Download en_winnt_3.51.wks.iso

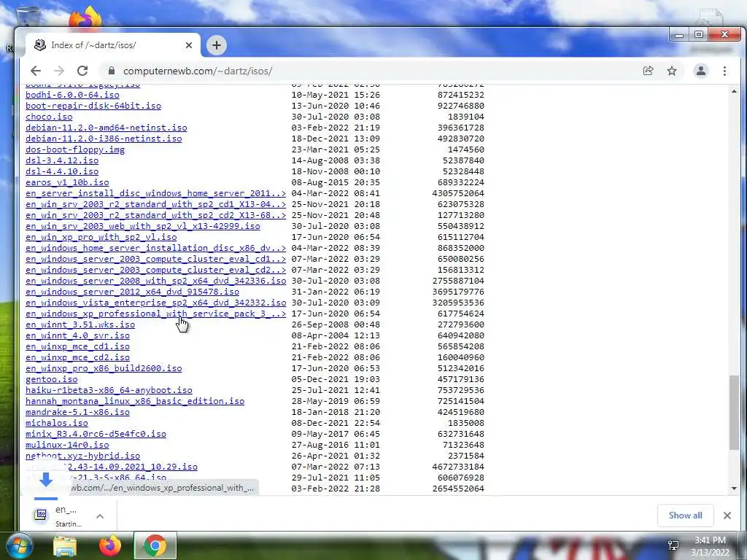[80, 324]
